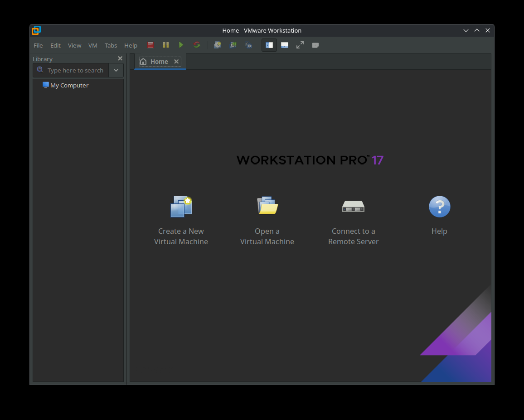Screen dimensions: 524x420
Task: Open the Edit menu
Action: [x=55, y=45]
